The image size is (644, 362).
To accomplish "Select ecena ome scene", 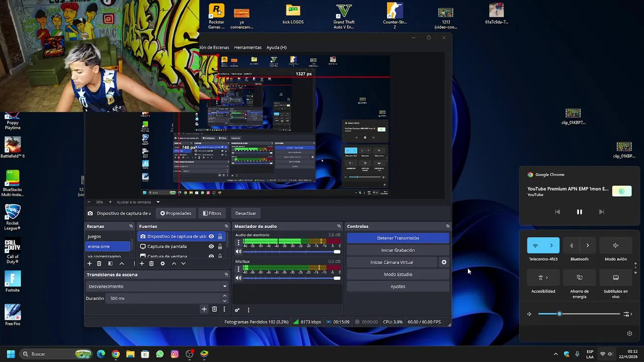I will (108, 246).
